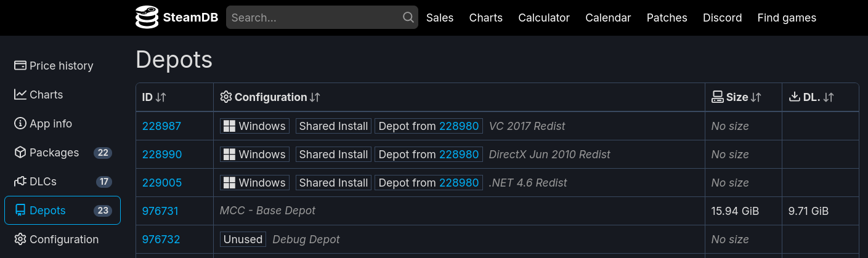The width and height of the screenshot is (868, 258).
Task: Click the MCC - Base Depot text
Action: coord(267,211)
